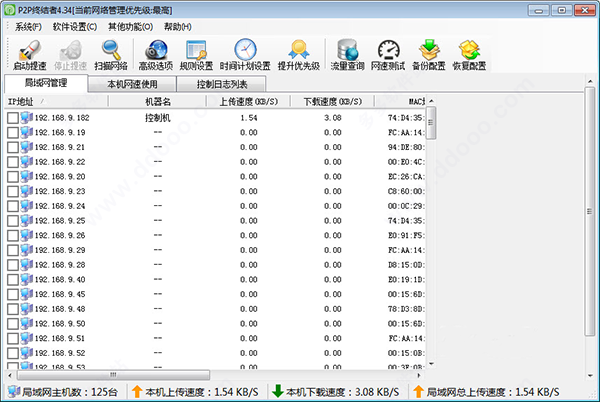Click the 本机下载速度 green arrow icon
This screenshot has height=402, width=600.
277,392
